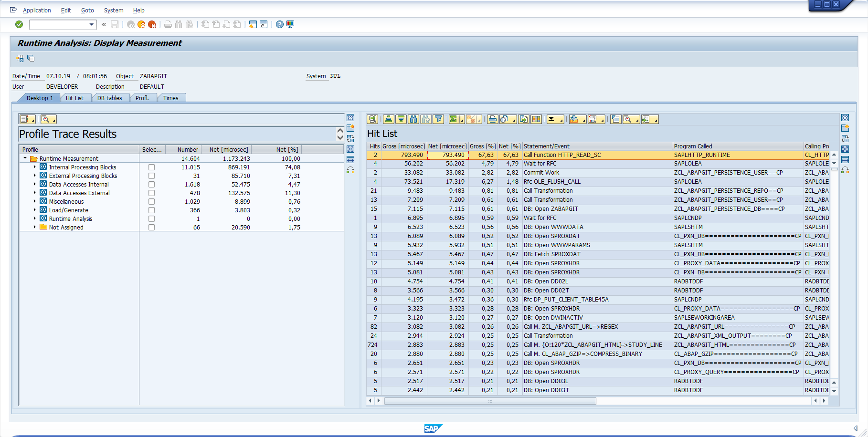Image resolution: width=868 pixels, height=437 pixels.
Task: Click the Save icon in the main toolbar
Action: click(115, 24)
